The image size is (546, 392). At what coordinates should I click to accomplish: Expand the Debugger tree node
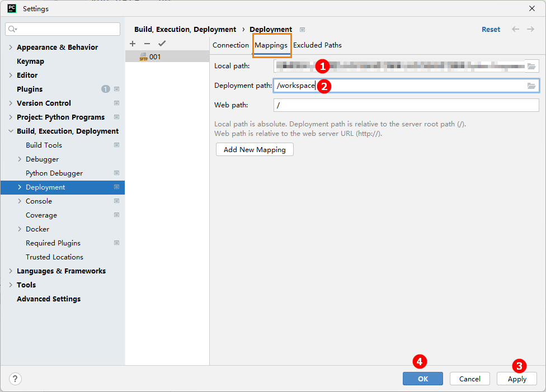tap(20, 159)
